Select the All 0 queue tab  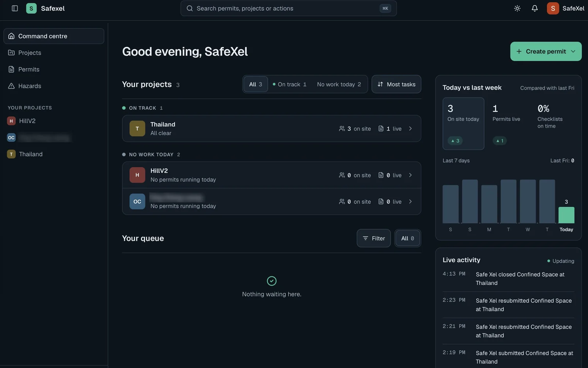coord(408,238)
